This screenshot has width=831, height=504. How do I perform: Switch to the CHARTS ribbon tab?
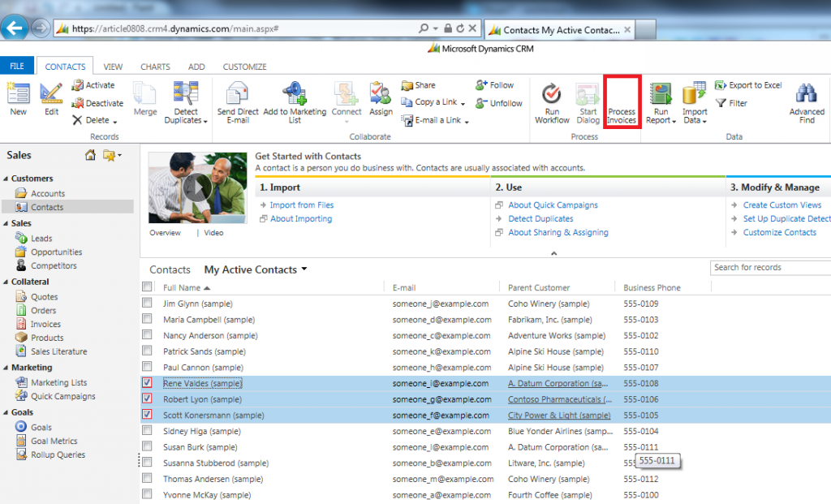pyautogui.click(x=154, y=66)
